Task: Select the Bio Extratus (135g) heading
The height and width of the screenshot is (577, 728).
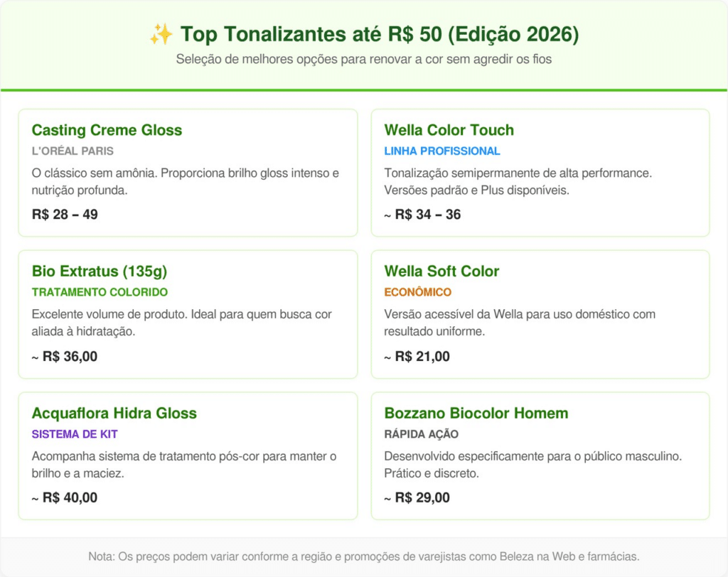Action: click(100, 271)
